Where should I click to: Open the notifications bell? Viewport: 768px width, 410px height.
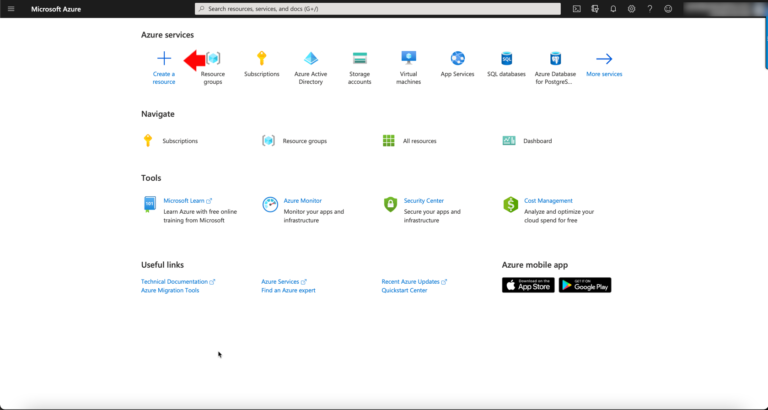pos(613,9)
